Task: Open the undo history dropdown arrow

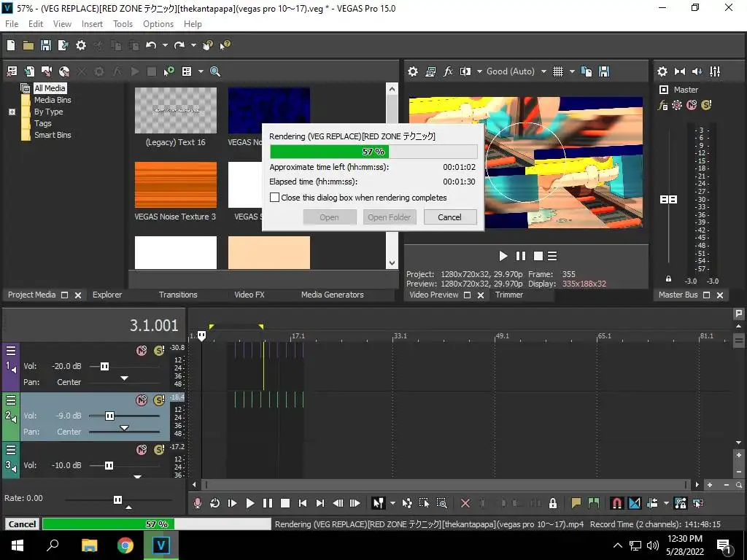Action: coord(165,45)
